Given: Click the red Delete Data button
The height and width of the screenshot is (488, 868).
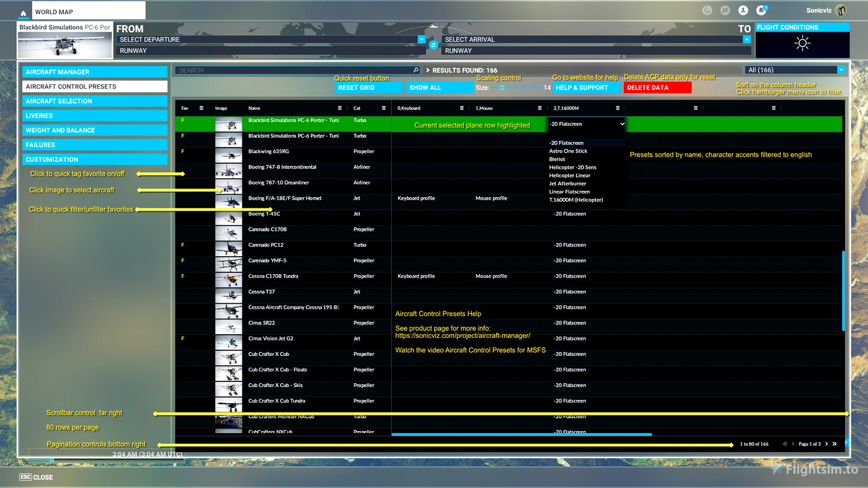Looking at the screenshot, I should [657, 87].
